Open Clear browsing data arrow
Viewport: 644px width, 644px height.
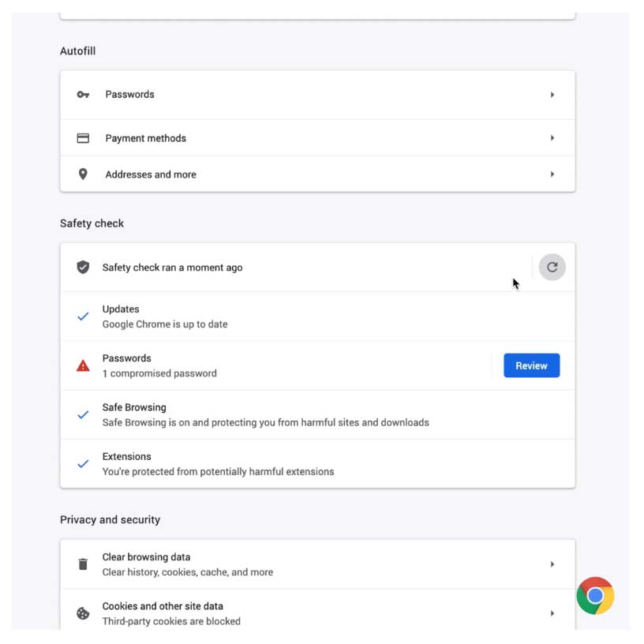(552, 564)
